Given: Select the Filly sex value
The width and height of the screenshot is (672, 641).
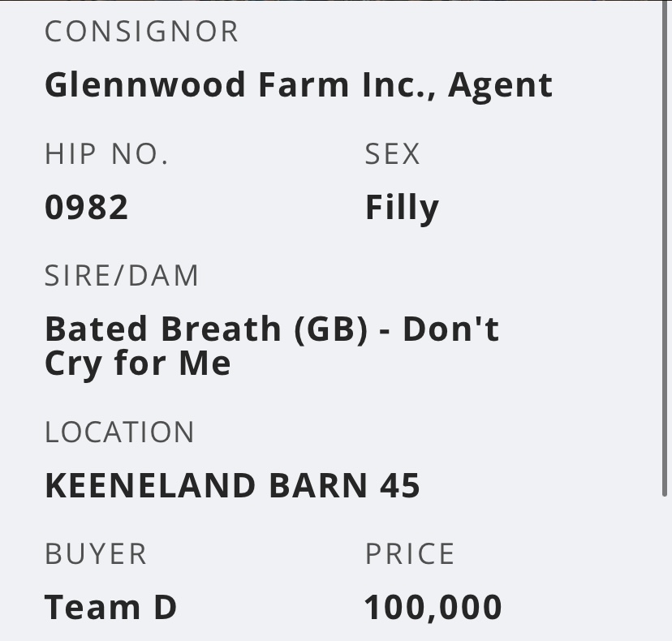Looking at the screenshot, I should (x=402, y=208).
